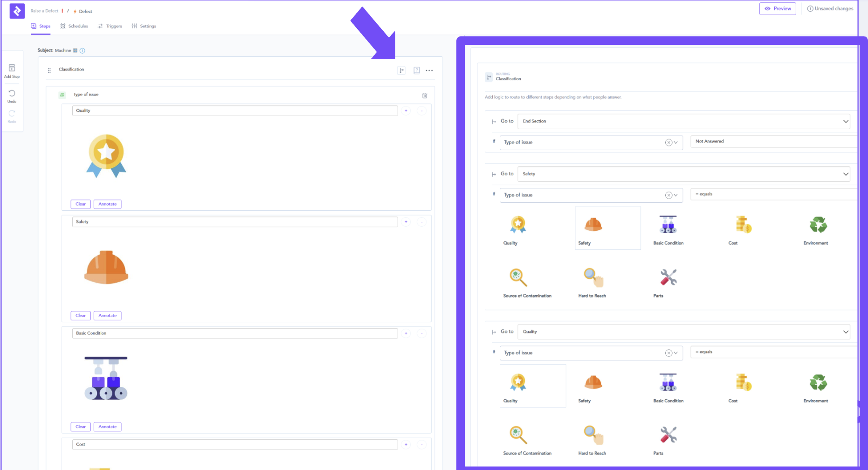Click the info icon beside Subject Machine
The width and height of the screenshot is (868, 470).
pyautogui.click(x=83, y=51)
